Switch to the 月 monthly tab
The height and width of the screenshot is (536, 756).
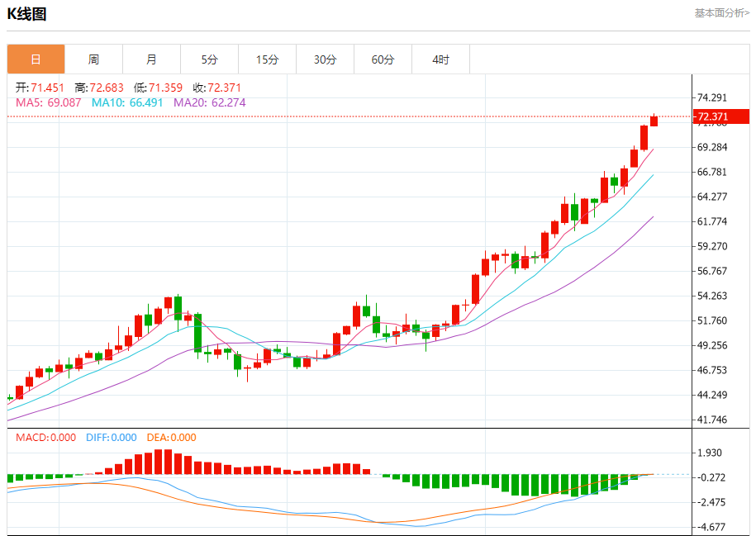[x=151, y=59]
